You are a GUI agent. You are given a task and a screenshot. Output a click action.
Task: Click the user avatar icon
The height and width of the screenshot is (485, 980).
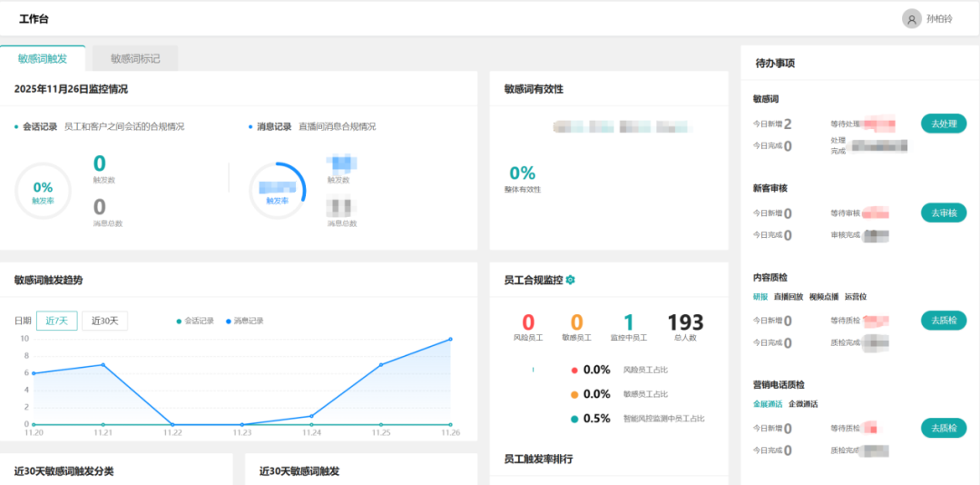(x=911, y=18)
